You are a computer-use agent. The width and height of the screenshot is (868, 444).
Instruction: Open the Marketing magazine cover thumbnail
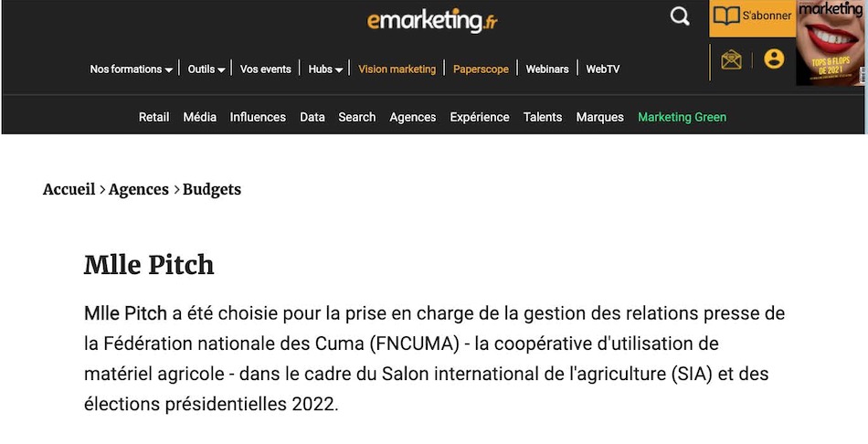[830, 43]
